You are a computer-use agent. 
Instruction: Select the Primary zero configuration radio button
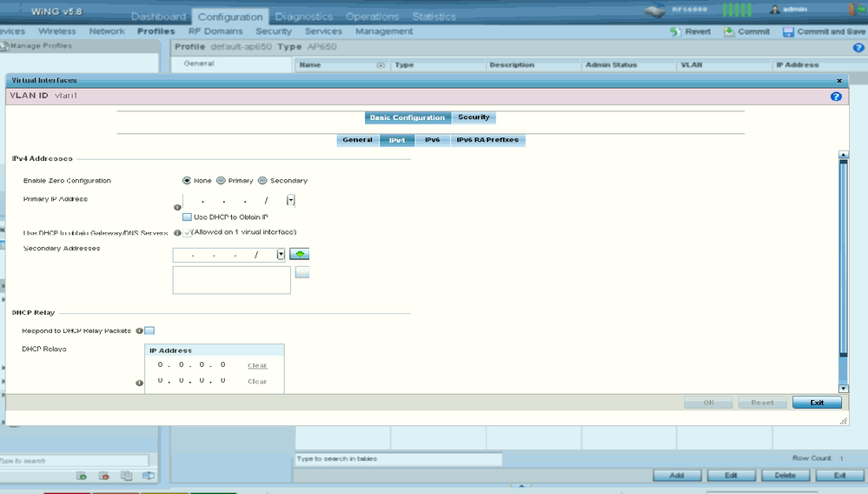(x=221, y=181)
